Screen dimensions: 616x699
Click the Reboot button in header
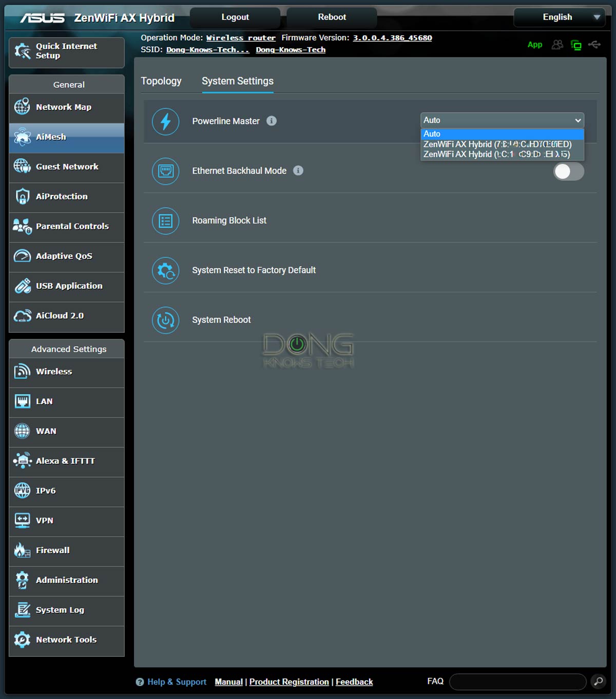pos(332,17)
